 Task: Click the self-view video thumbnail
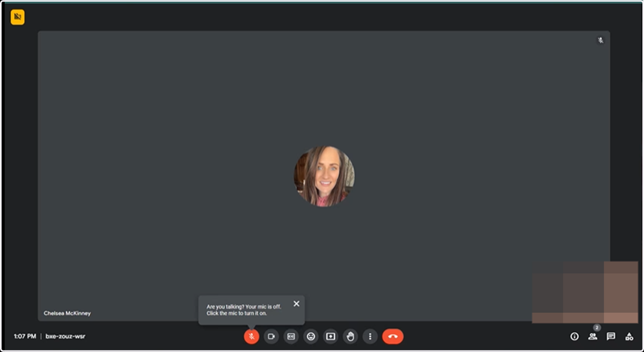click(x=585, y=292)
